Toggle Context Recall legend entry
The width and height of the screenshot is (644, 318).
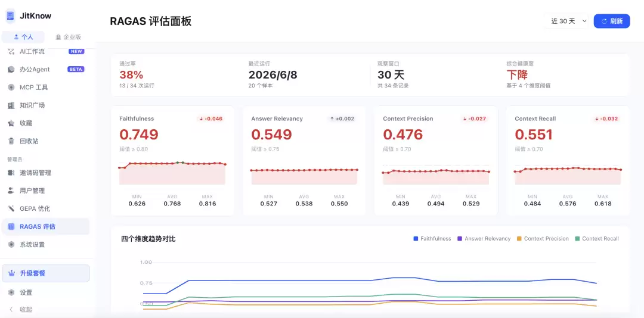click(x=597, y=238)
